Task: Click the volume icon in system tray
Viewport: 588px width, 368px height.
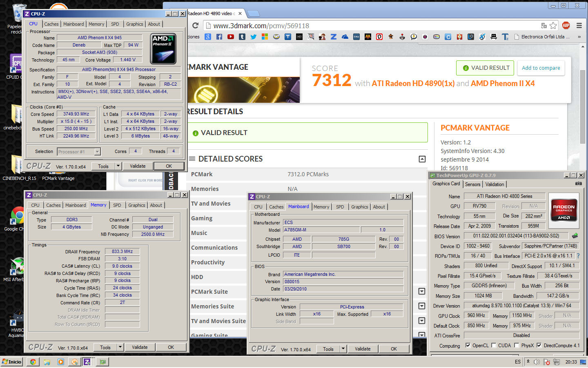Action: (x=537, y=362)
